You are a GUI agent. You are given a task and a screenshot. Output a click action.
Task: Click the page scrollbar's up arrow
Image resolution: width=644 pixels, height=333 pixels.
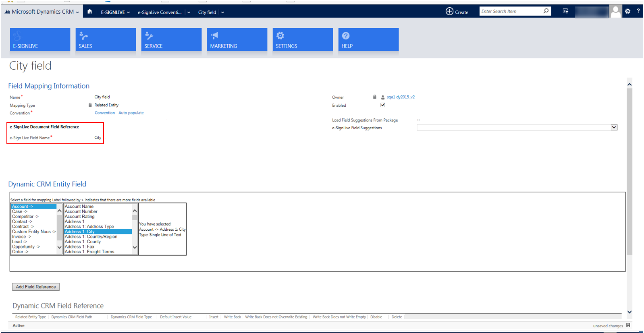coord(629,85)
